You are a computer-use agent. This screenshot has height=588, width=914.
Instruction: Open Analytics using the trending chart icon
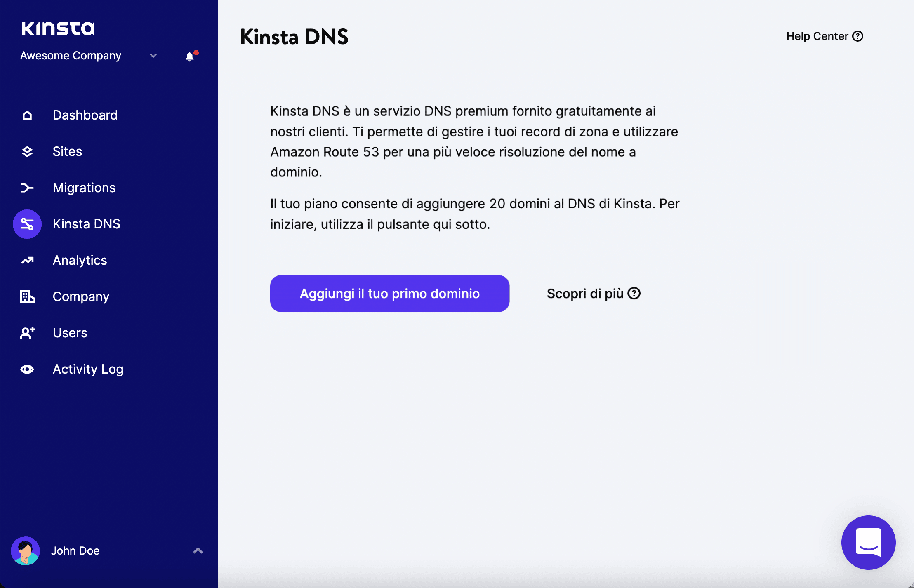tap(27, 260)
